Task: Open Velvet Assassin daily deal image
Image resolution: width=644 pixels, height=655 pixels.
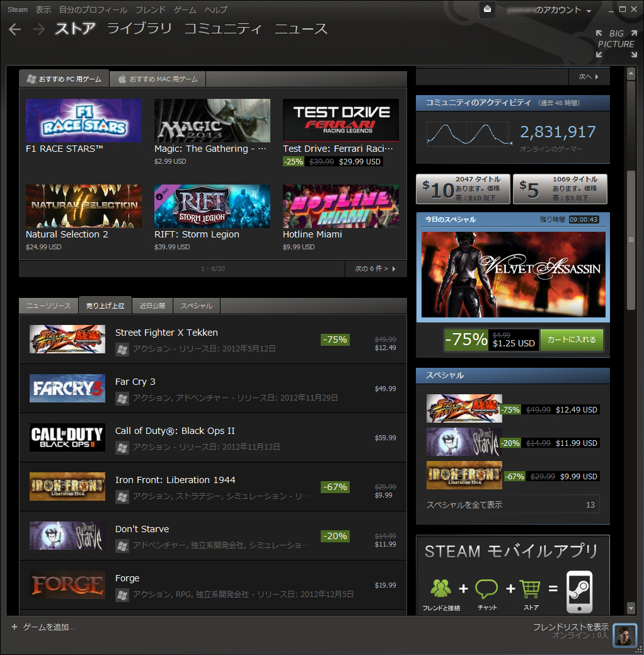Action: [513, 275]
